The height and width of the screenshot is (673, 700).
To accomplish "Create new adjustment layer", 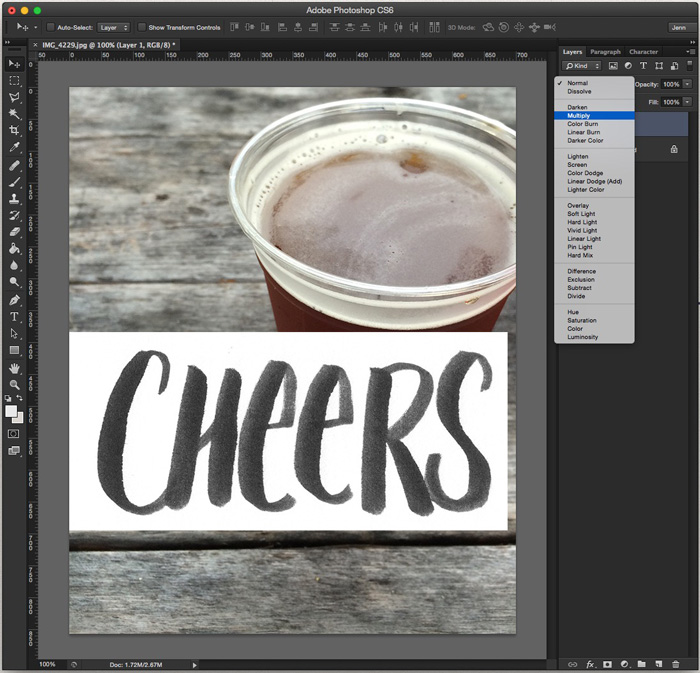I will [625, 665].
